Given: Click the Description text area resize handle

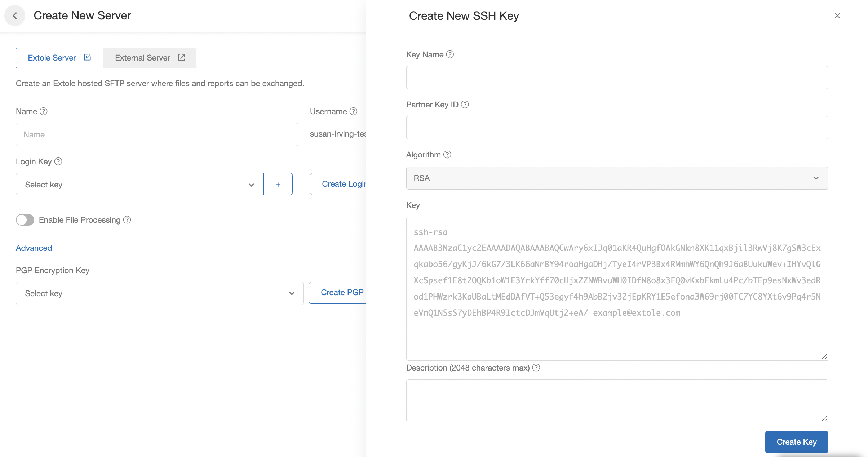Looking at the screenshot, I should point(824,418).
